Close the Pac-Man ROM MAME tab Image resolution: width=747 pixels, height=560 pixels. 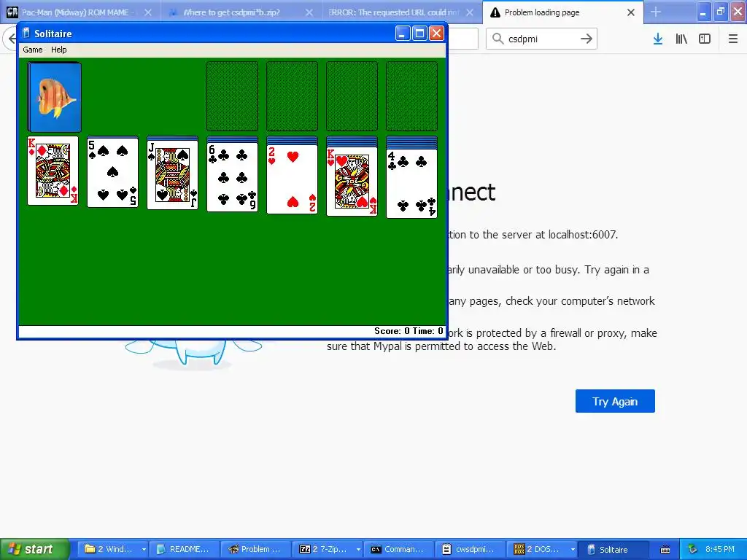point(148,12)
